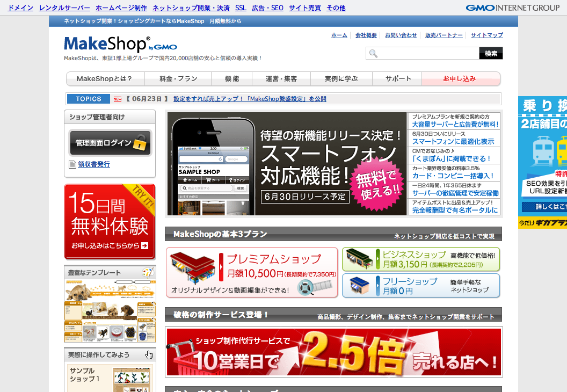The width and height of the screenshot is (567, 392).
Task: Click the 6月30日リリース予定 label
Action: click(x=305, y=197)
